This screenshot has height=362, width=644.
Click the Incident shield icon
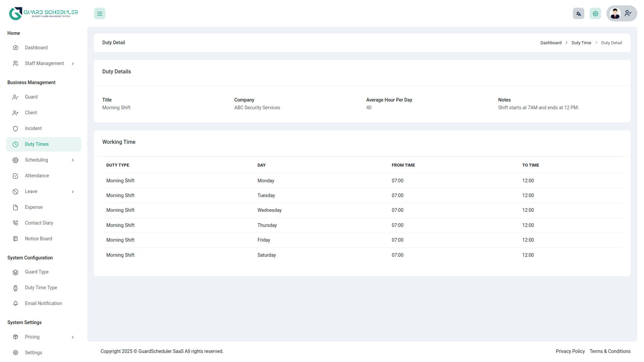[x=15, y=128]
